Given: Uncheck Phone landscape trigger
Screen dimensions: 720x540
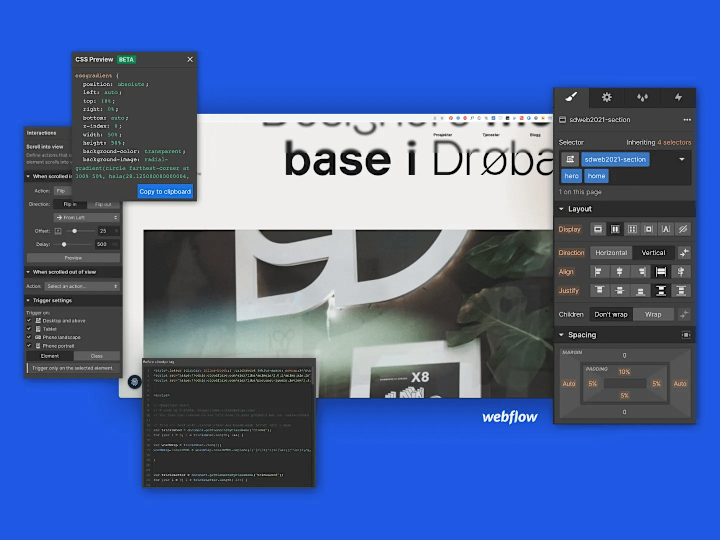Looking at the screenshot, I should click(x=29, y=337).
